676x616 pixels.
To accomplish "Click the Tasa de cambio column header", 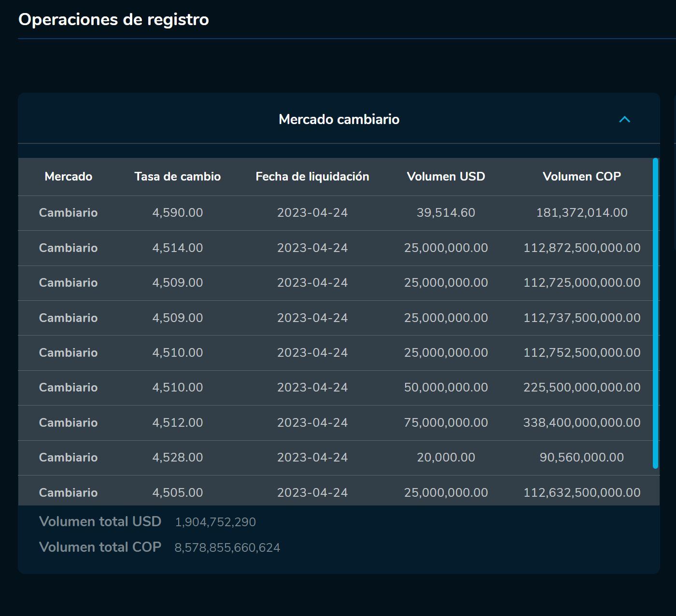I will 177,177.
